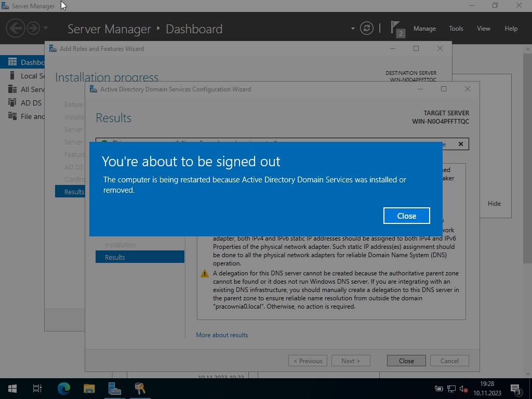Viewport: 532px width, 399px height.
Task: Open notifications flag in Server Manager
Action: coord(397,29)
